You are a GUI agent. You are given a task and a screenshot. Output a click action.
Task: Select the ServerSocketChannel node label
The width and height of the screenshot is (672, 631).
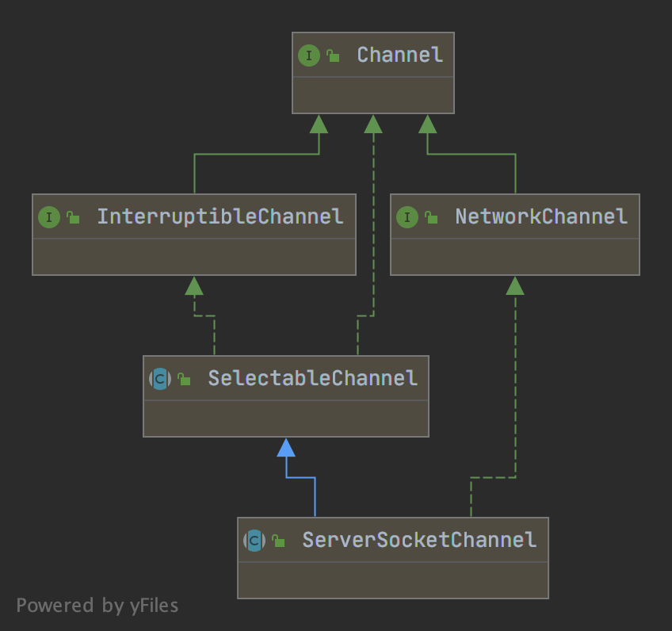click(x=419, y=540)
